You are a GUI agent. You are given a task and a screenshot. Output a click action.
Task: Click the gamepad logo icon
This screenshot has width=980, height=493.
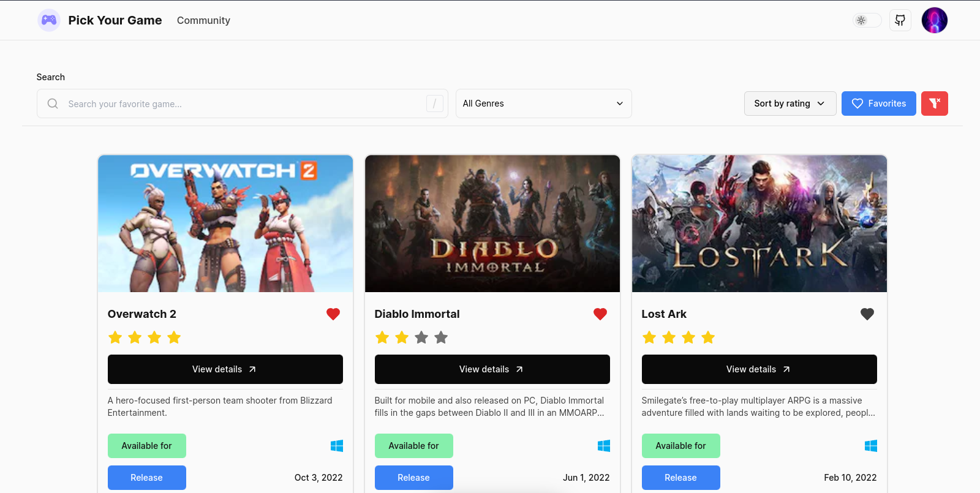49,20
